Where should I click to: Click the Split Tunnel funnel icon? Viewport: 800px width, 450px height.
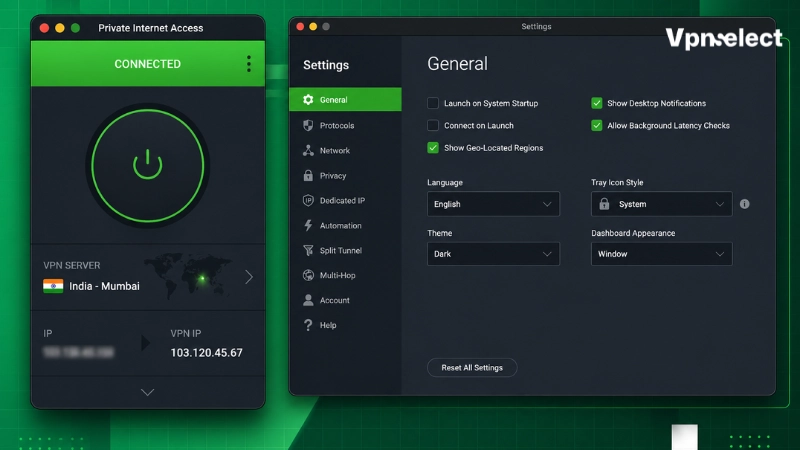pos(308,250)
